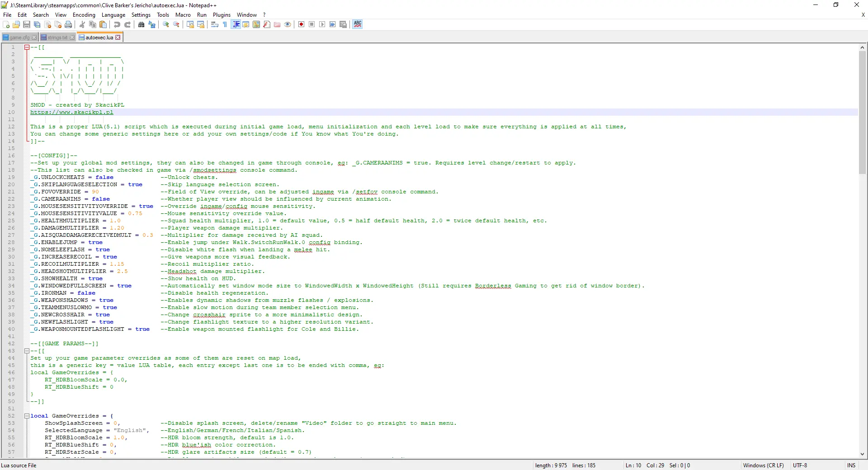Click the Open file toolbar icon
This screenshot has height=470, width=868.
16,24
